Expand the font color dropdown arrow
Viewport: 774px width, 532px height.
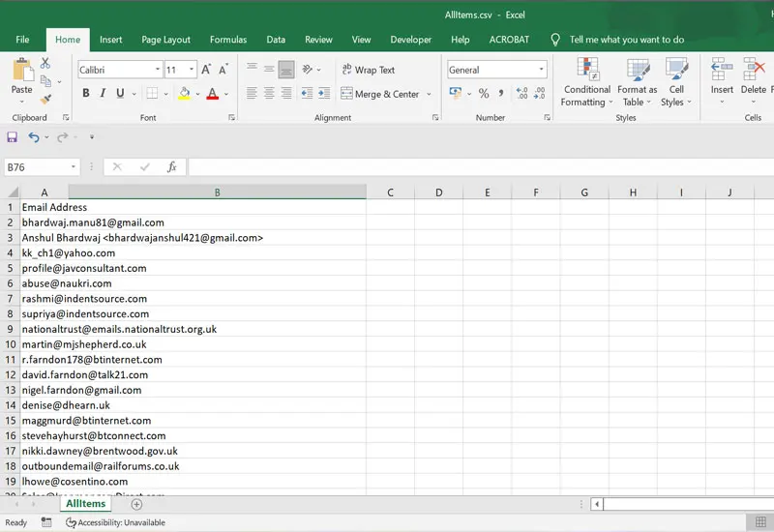226,94
